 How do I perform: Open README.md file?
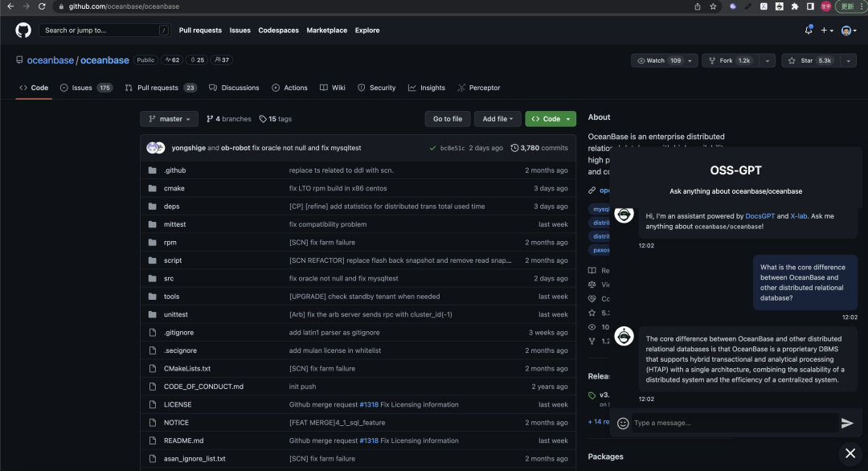[x=184, y=440]
